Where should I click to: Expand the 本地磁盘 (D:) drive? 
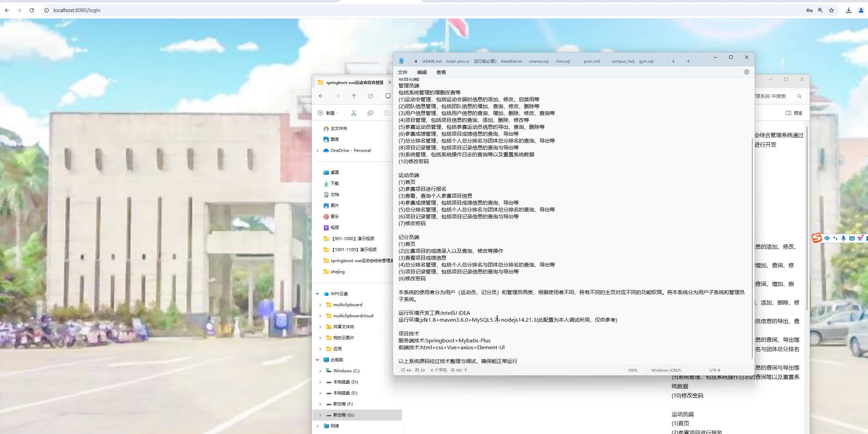pos(320,382)
